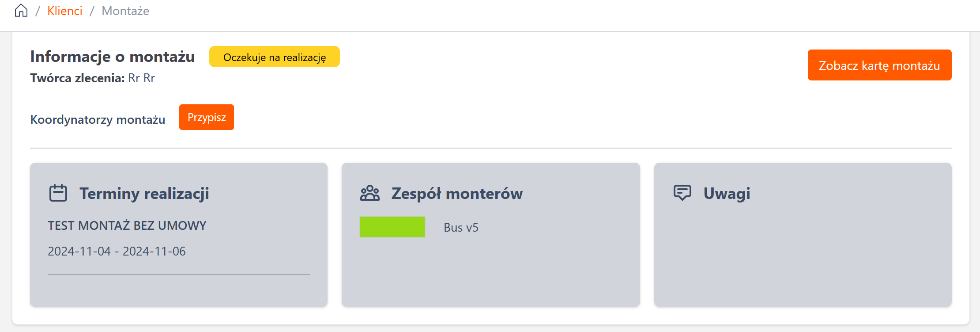Click the Oczekuje na realizację status badge
The width and height of the screenshot is (980, 332).
tap(274, 57)
